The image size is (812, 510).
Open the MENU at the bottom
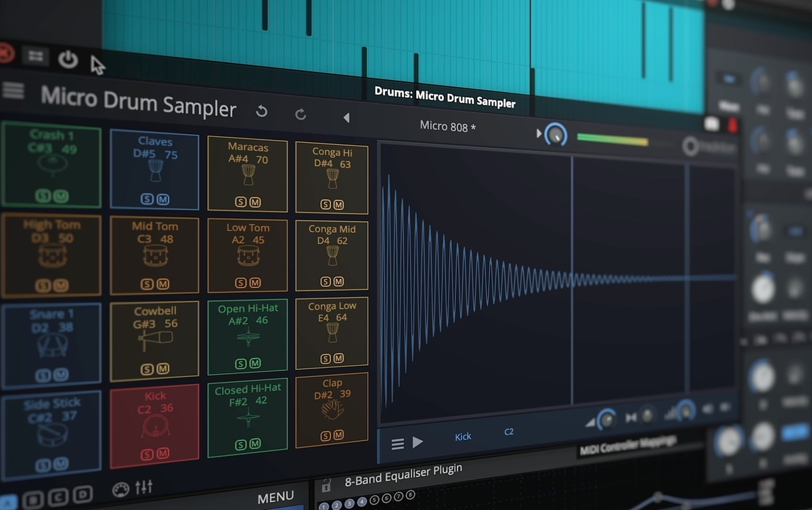[275, 496]
